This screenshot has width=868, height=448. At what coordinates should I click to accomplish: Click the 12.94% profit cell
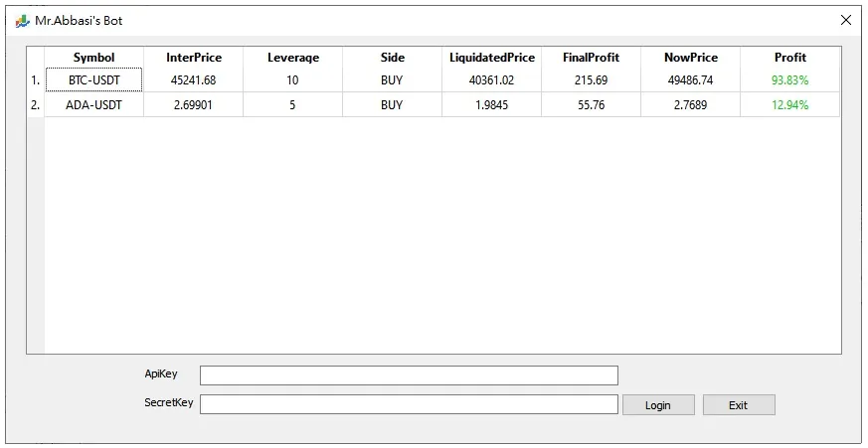pyautogui.click(x=790, y=104)
